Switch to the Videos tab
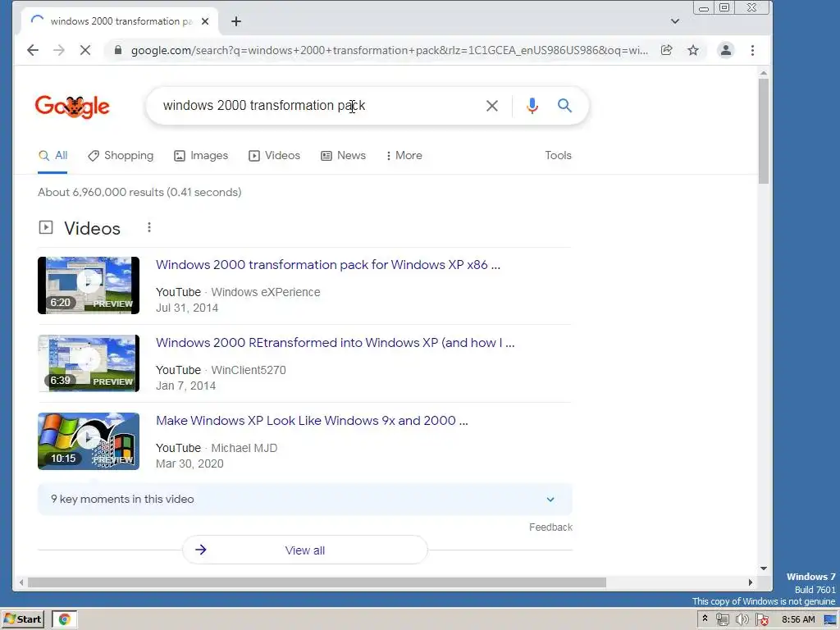Screen dimensions: 840x630 pyautogui.click(x=274, y=156)
